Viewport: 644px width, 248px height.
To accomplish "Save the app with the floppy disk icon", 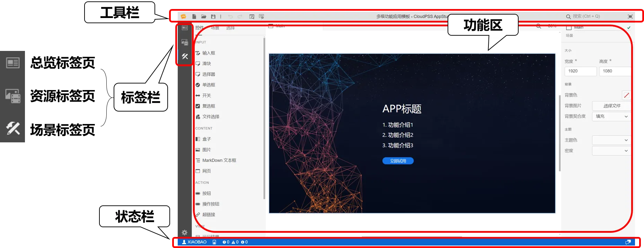I will (213, 16).
